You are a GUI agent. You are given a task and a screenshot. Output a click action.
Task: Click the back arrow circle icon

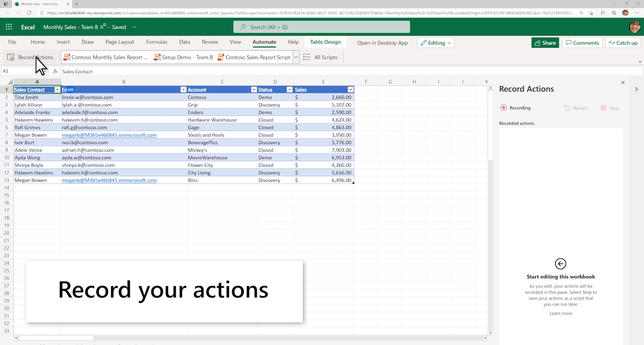point(561,264)
